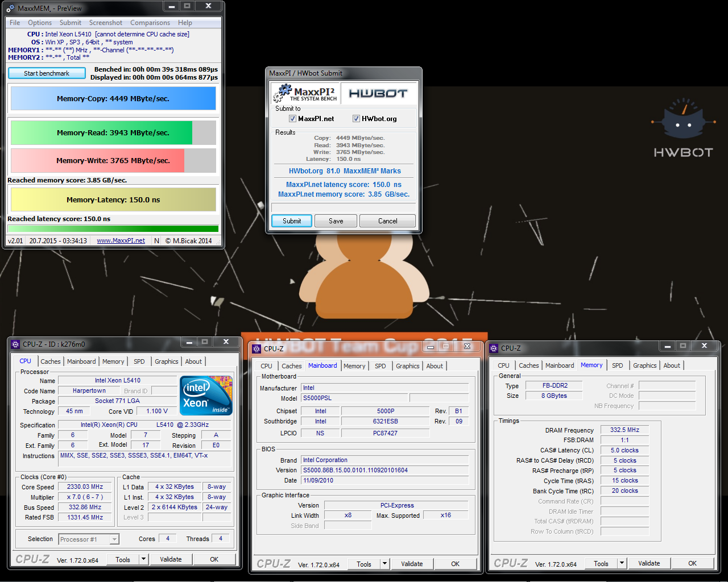The height and width of the screenshot is (582, 728).
Task: Click Southbridge value 6321ESB
Action: pos(385,422)
